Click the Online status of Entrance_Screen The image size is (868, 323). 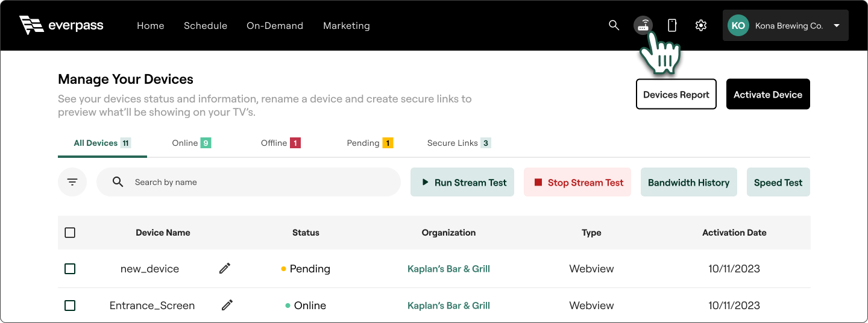306,306
